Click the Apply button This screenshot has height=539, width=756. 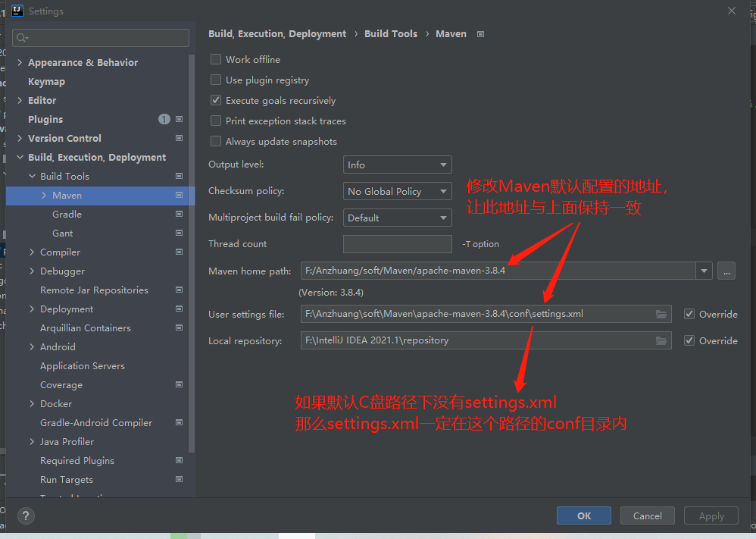click(711, 515)
